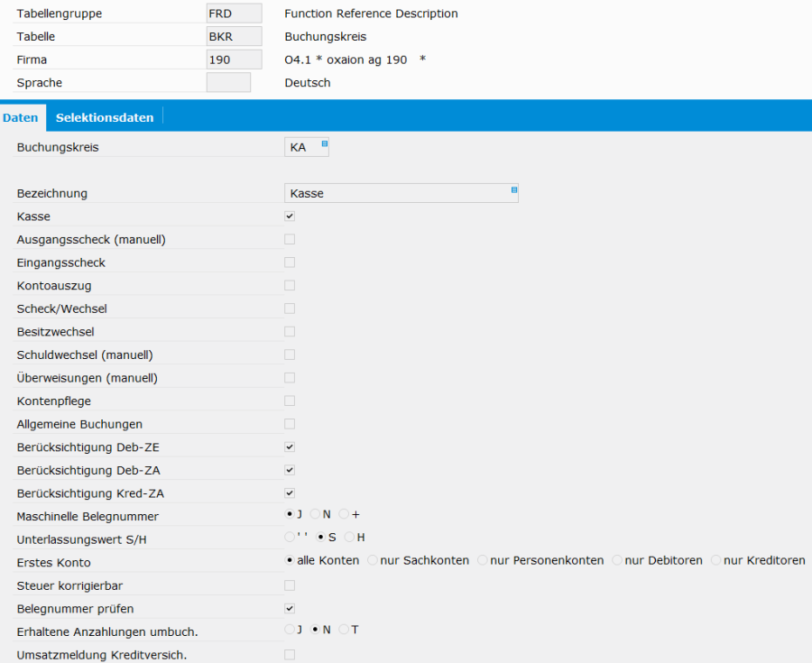Click 'Buchungskreis' description next to BKR
The width and height of the screenshot is (812, 663).
pyautogui.click(x=326, y=37)
